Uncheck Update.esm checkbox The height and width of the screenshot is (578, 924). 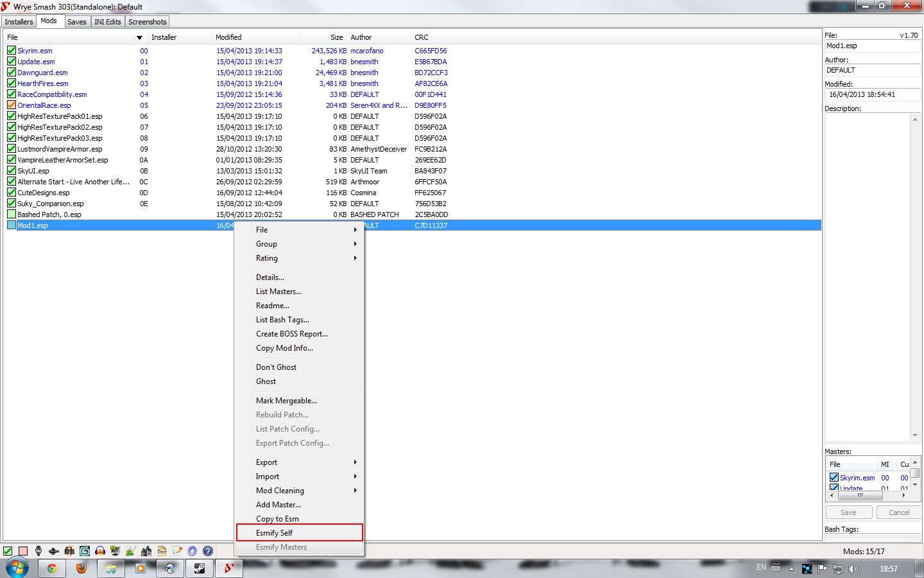point(12,62)
